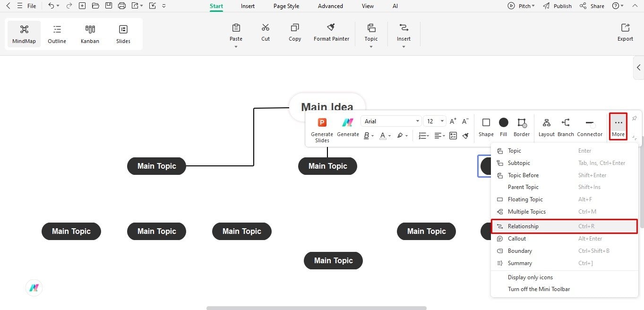Open Border options in the mini toolbar
The width and height of the screenshot is (644, 310).
point(522,127)
